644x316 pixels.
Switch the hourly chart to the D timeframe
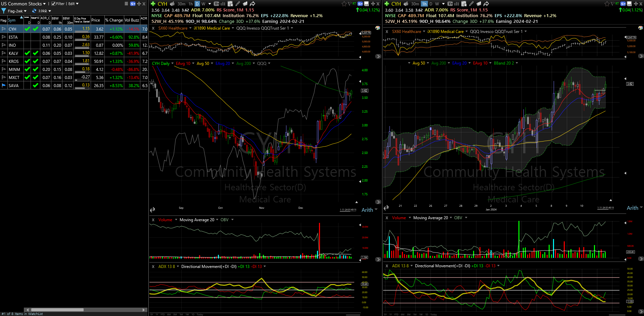[x=431, y=4]
